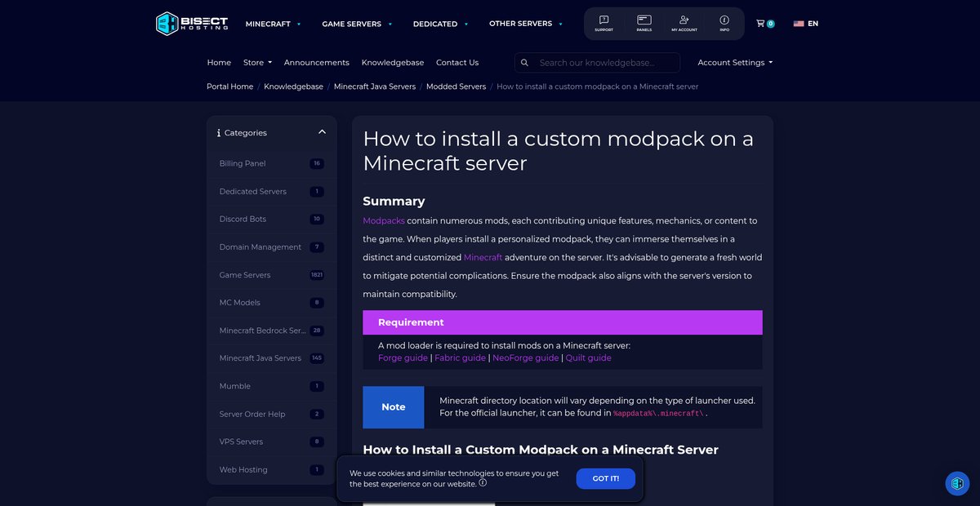Image resolution: width=980 pixels, height=506 pixels.
Task: Click Knowledgebase breadcrumb link
Action: pyautogui.click(x=293, y=87)
